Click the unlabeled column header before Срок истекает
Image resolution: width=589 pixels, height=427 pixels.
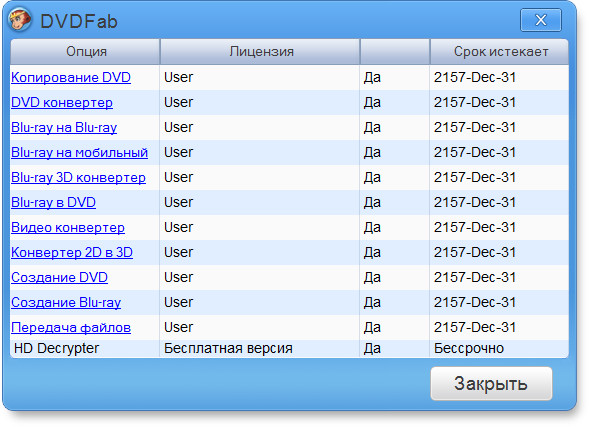[395, 51]
